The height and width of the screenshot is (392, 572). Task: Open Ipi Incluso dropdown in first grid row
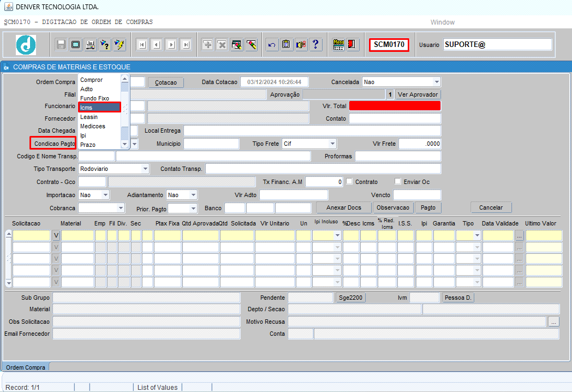(x=337, y=235)
